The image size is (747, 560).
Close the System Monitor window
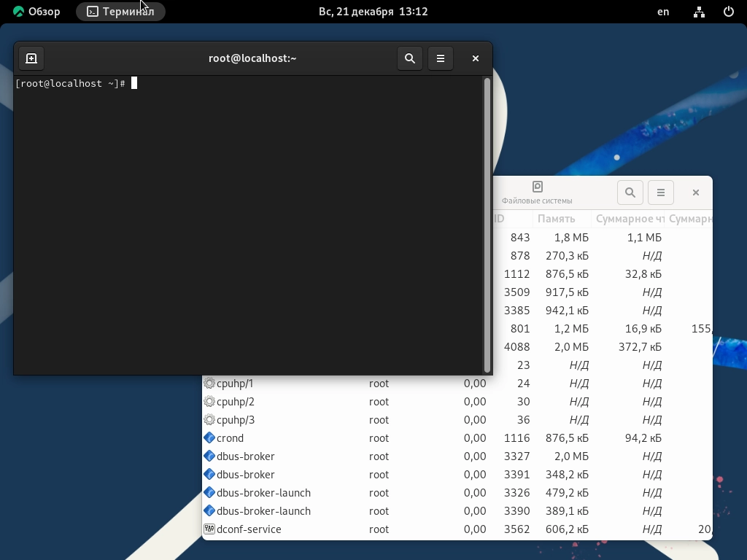tap(695, 192)
